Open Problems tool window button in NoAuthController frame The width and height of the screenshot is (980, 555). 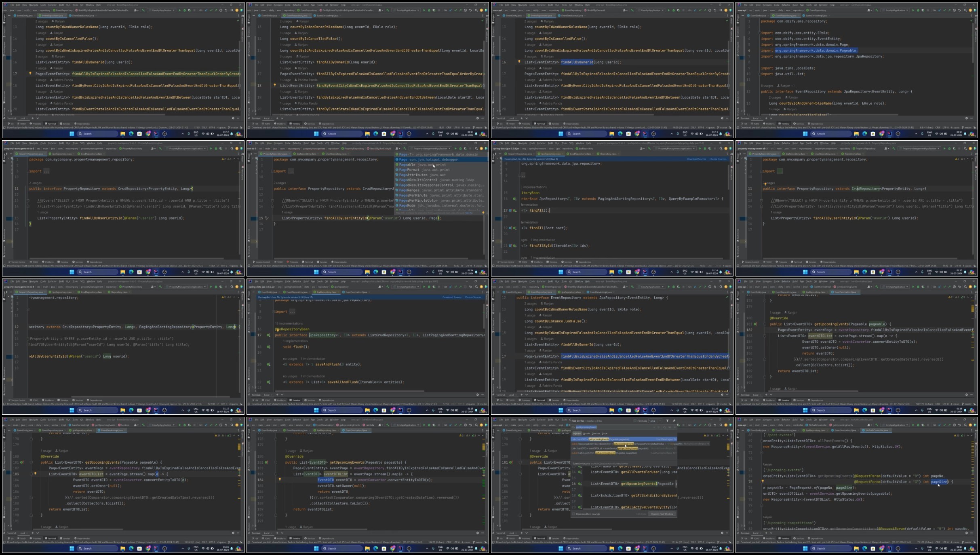[x=769, y=538]
